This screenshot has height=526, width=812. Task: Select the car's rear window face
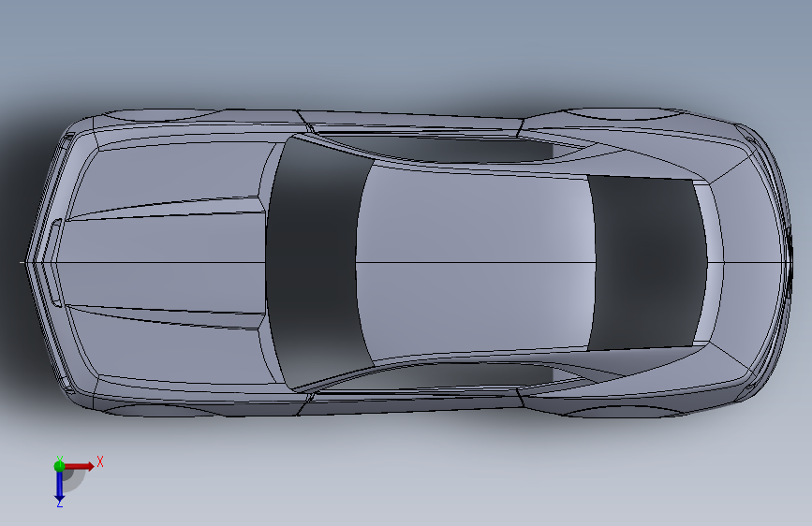[647, 263]
